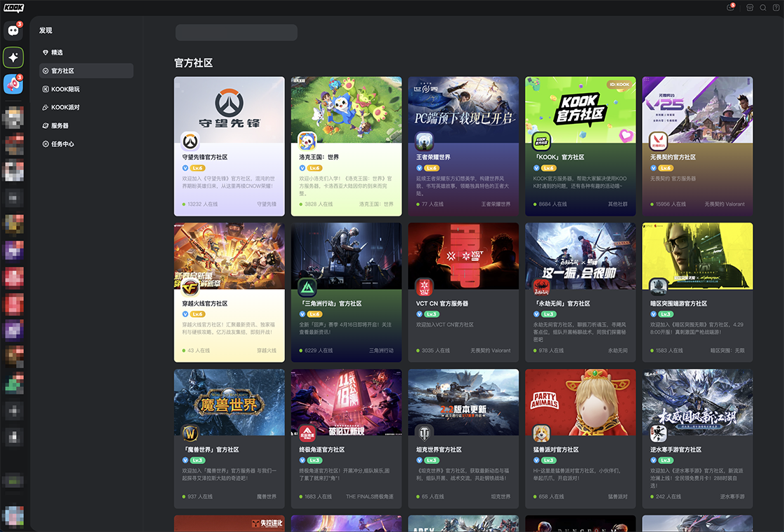Open the 这一振,会很帅 banner image
Viewport: 784px width, 532px height.
pyautogui.click(x=580, y=256)
